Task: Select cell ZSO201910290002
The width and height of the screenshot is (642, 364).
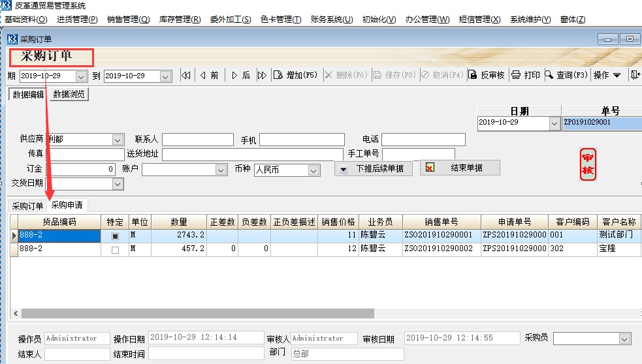Action: (441, 249)
